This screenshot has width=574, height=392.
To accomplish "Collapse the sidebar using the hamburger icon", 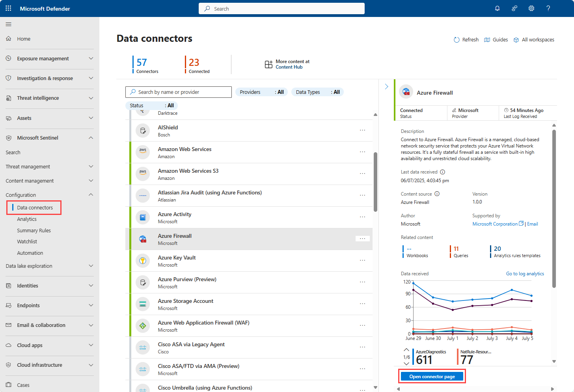I will (x=8, y=24).
